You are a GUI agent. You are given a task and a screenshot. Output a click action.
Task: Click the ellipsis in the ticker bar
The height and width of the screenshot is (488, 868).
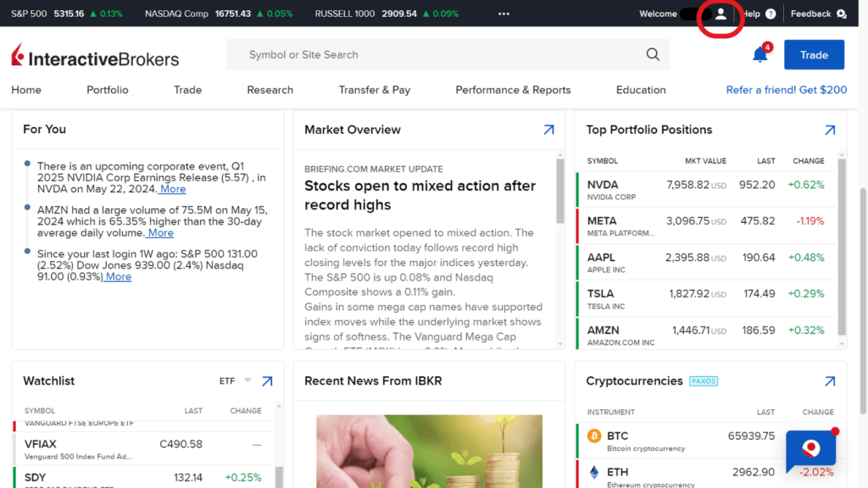503,14
